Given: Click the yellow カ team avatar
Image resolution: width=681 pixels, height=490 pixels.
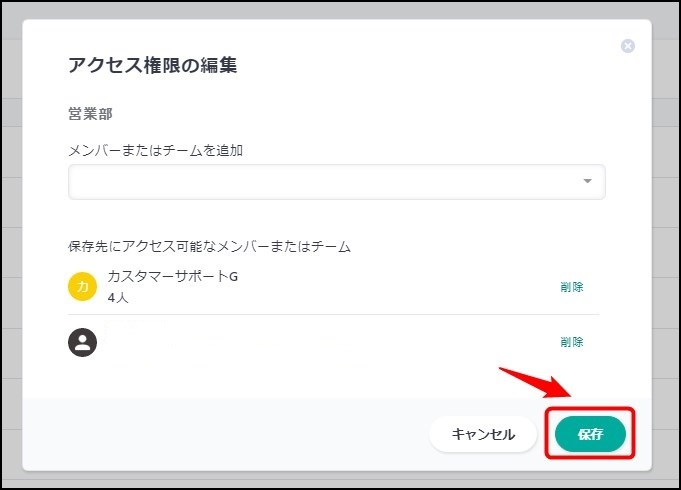Looking at the screenshot, I should click(82, 287).
